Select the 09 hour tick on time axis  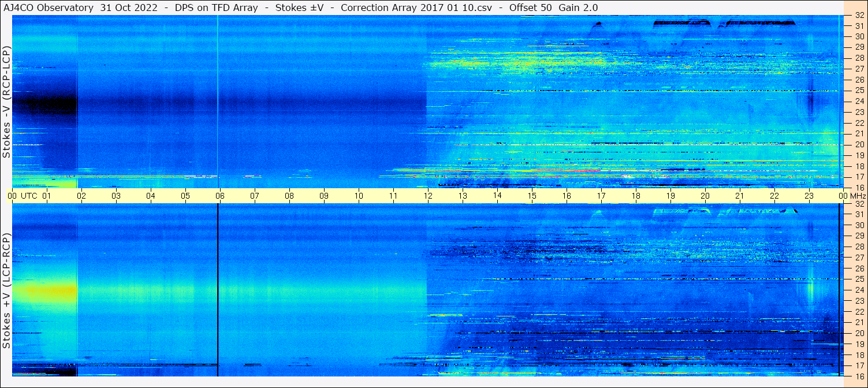tap(324, 196)
